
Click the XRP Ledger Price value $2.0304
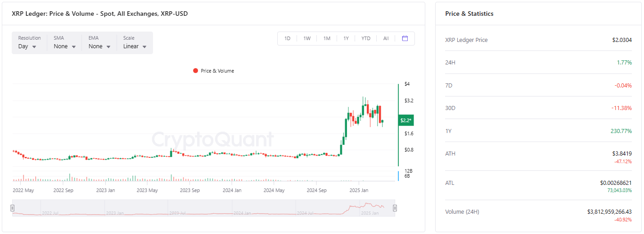click(x=622, y=40)
